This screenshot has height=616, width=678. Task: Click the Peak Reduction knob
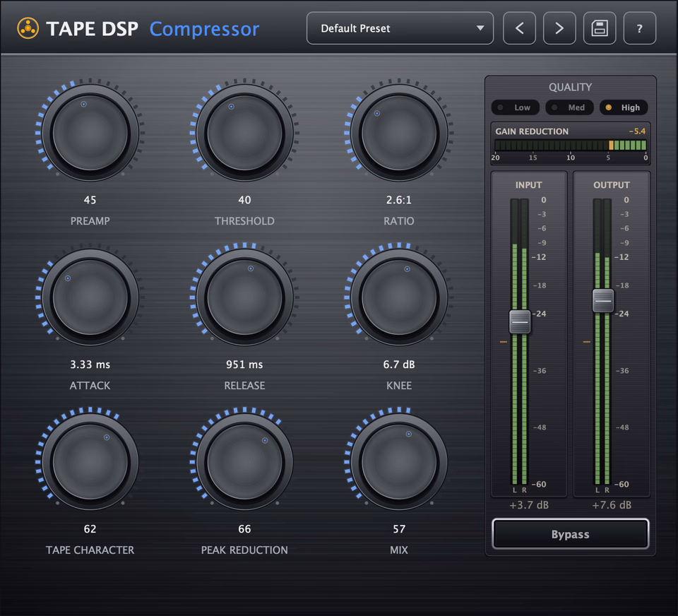point(244,461)
